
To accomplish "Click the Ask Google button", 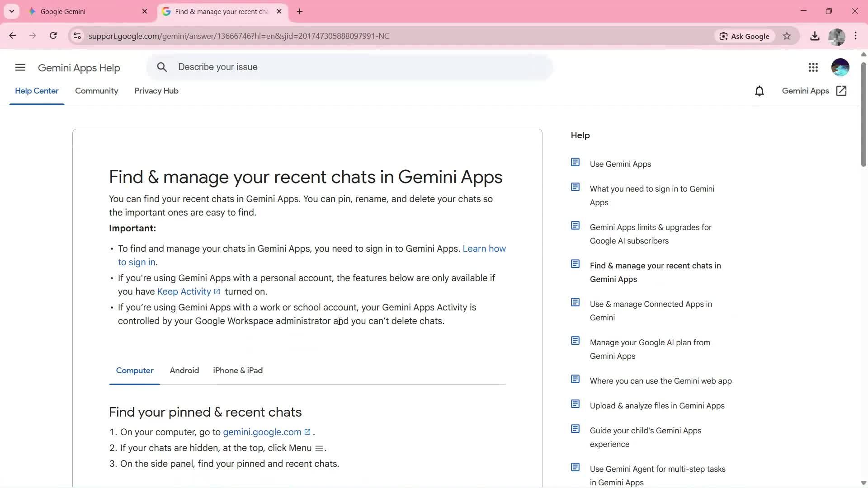I will (x=744, y=36).
